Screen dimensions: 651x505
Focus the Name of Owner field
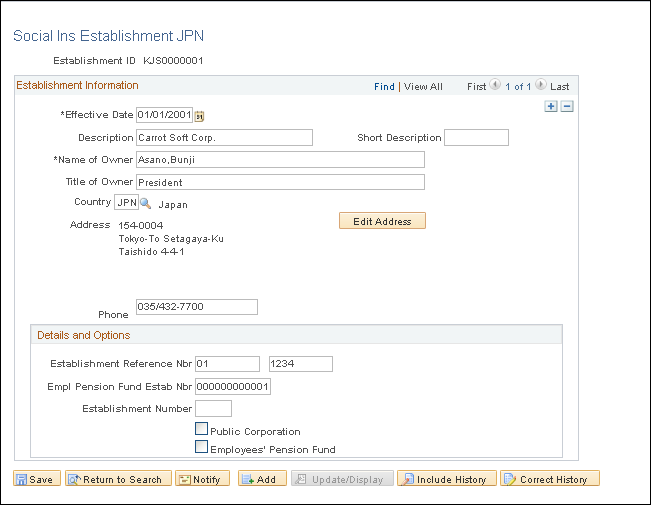click(280, 160)
